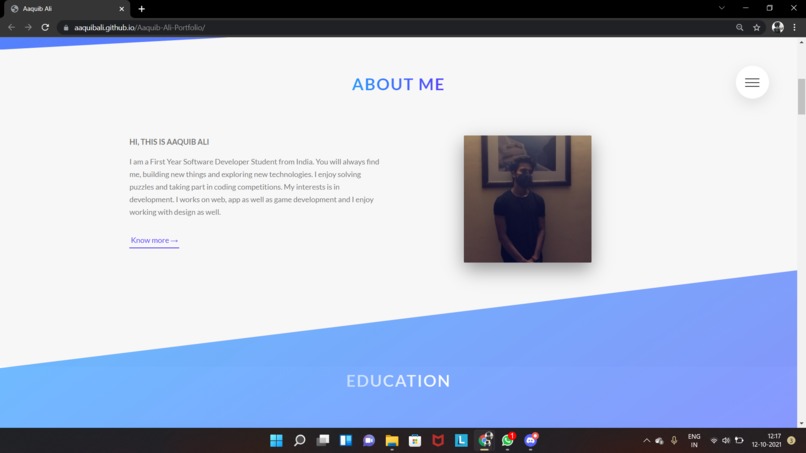The image size is (806, 453).
Task: Open notification center badge
Action: click(792, 441)
